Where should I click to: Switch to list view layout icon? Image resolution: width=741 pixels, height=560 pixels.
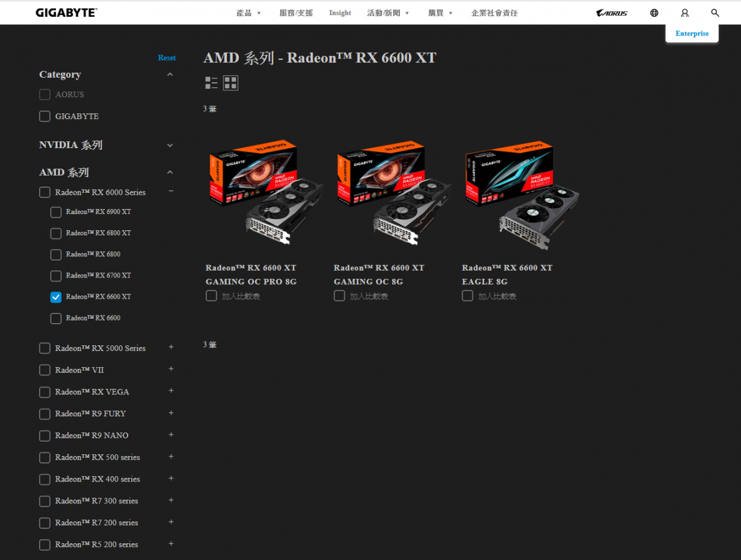coord(212,83)
